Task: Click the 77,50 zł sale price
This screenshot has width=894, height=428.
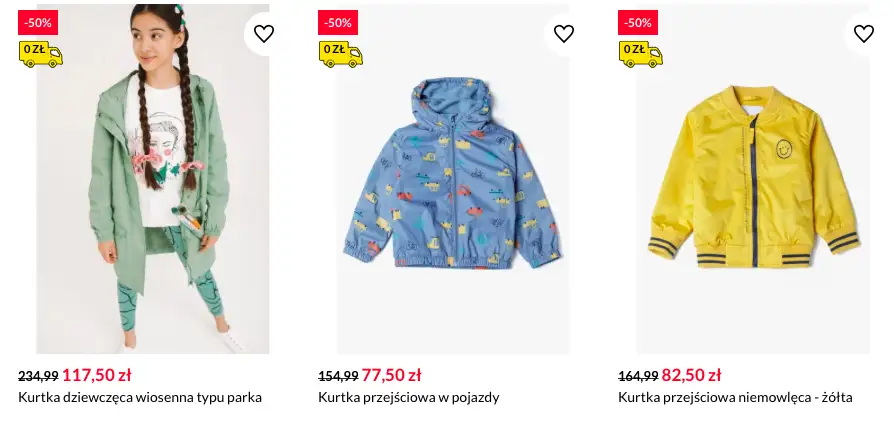Action: tap(391, 375)
